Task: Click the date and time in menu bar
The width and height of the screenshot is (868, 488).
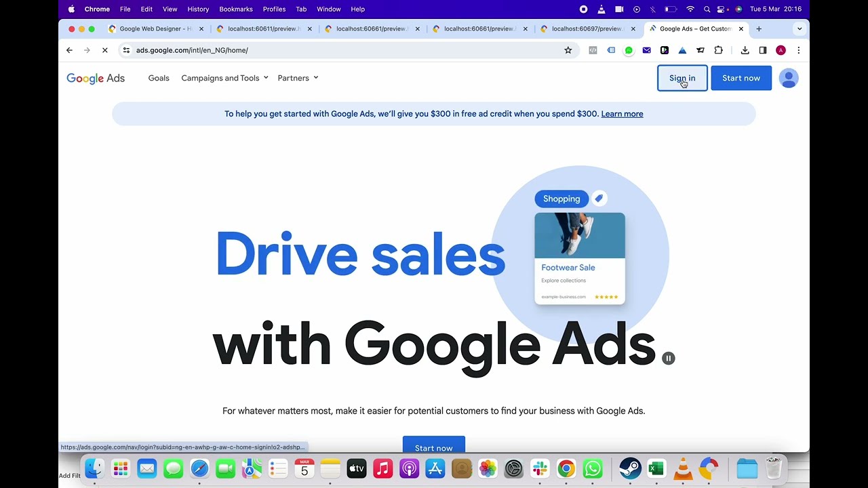Action: 776,9
